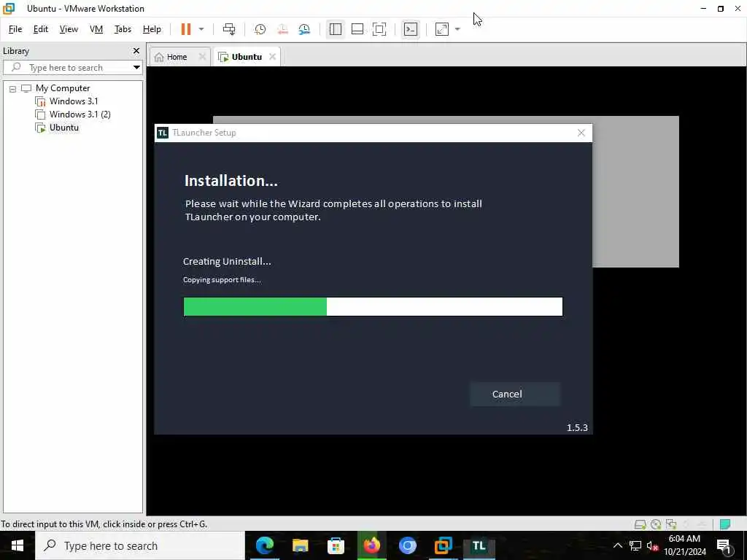Open the File menu

coord(15,29)
